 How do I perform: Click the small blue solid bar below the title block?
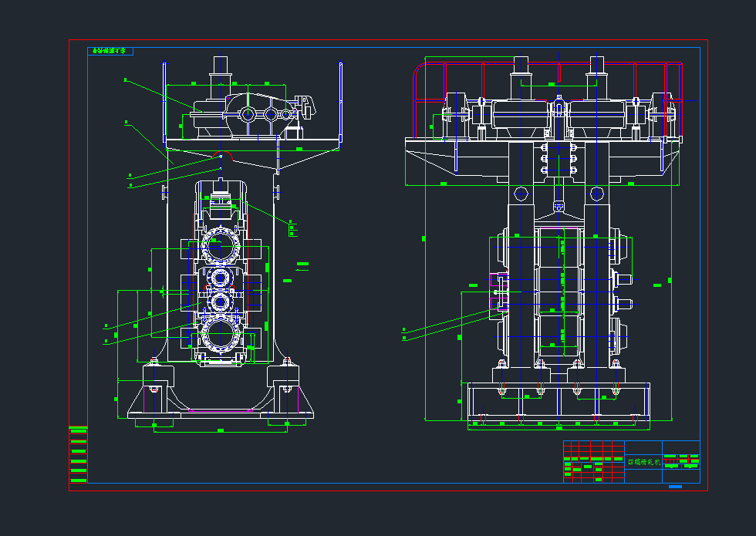pyautogui.click(x=677, y=487)
